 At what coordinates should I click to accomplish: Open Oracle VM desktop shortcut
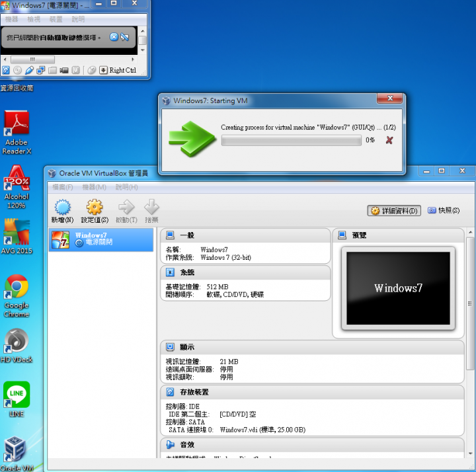[x=17, y=453]
